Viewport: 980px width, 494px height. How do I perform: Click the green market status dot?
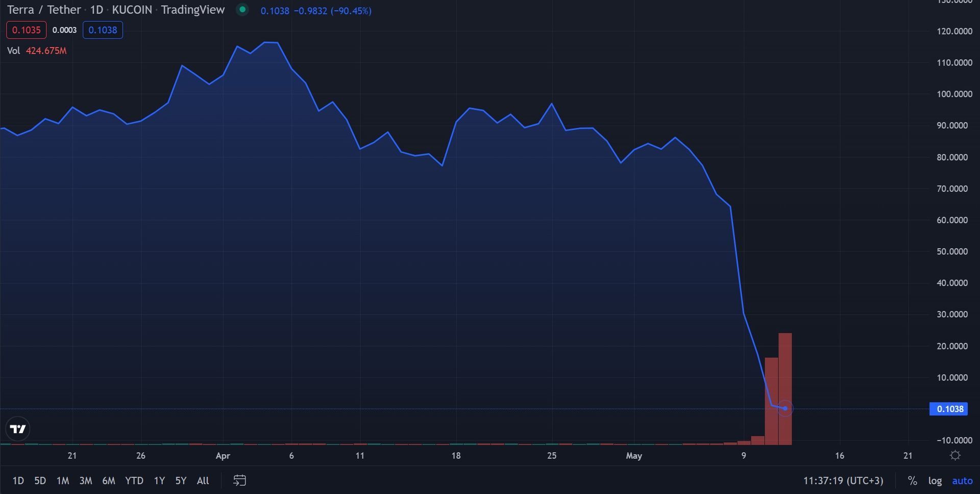(242, 10)
